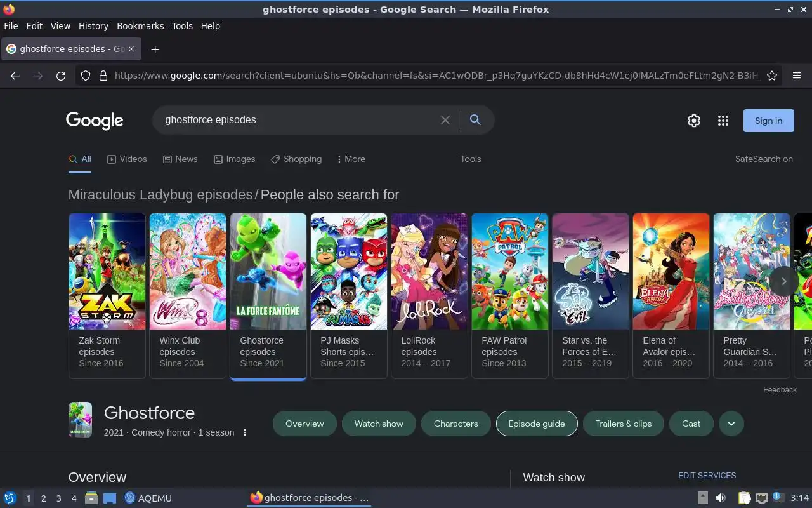The width and height of the screenshot is (812, 508).
Task: Open Google quick settings gear
Action: [x=694, y=121]
